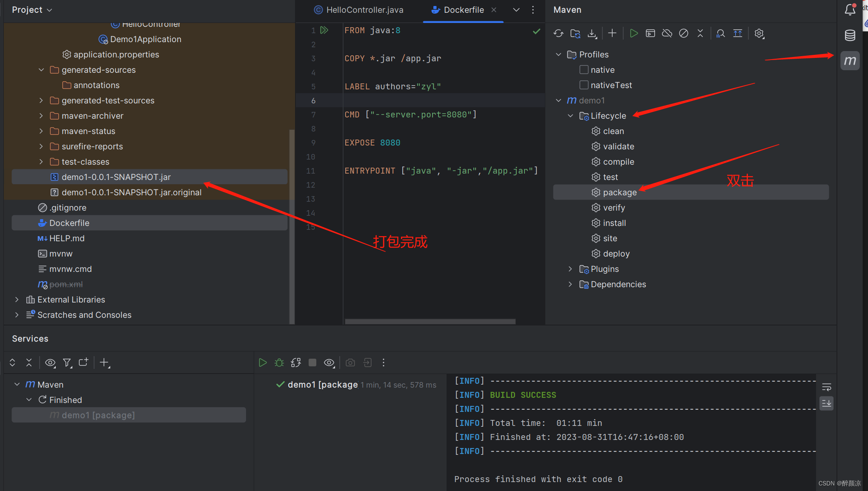Expand Scratches and Consoles node
This screenshot has height=491, width=868.
pos(17,315)
